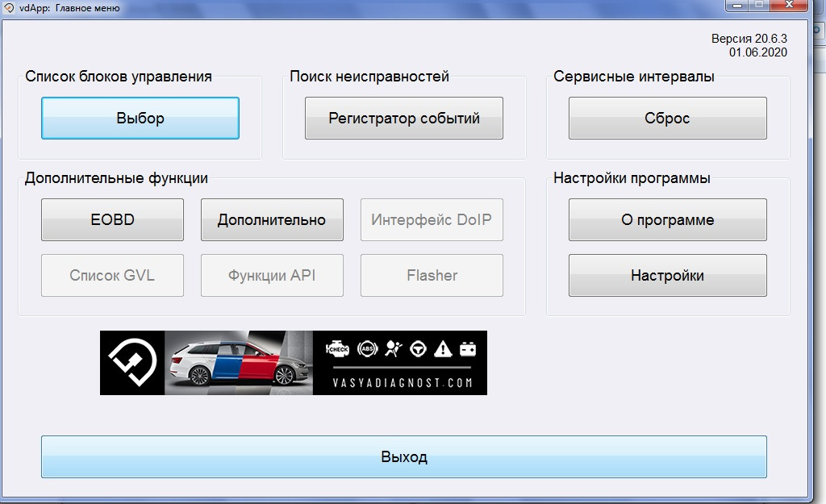Viewport: 826px width, 504px height.
Task: Click the VasyaDiagnost logo in banner
Action: (132, 362)
